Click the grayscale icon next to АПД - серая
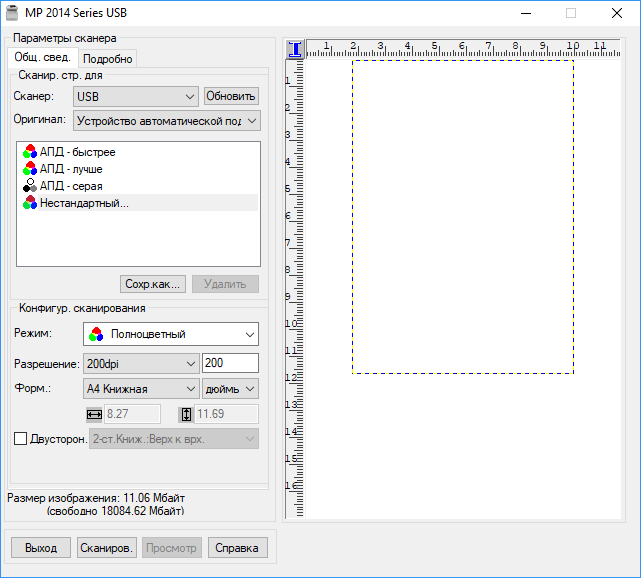This screenshot has width=641, height=578. pyautogui.click(x=30, y=186)
